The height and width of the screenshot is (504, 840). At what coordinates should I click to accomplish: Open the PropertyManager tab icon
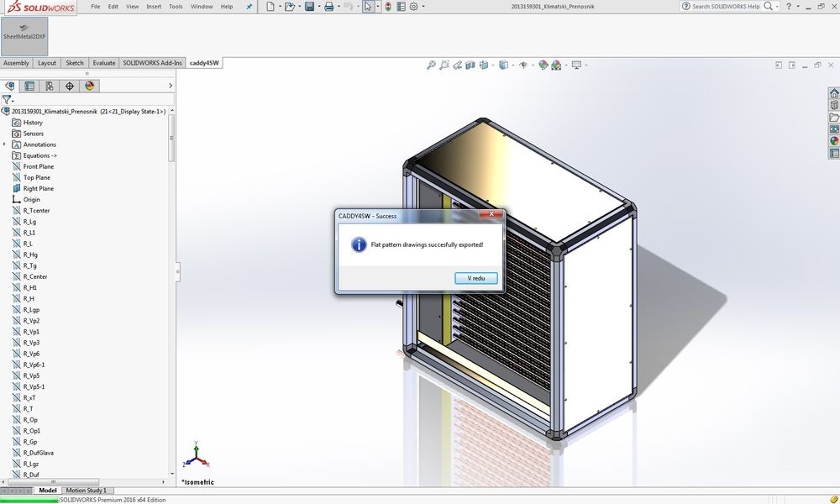[29, 86]
